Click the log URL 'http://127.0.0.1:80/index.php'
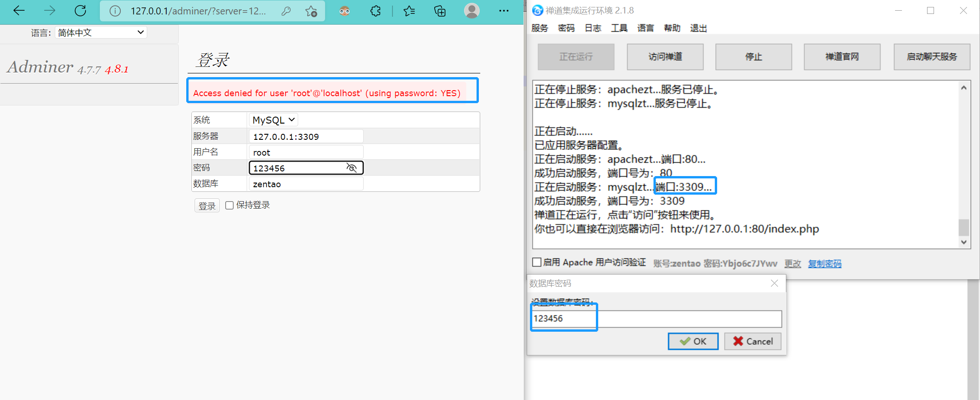 [745, 229]
